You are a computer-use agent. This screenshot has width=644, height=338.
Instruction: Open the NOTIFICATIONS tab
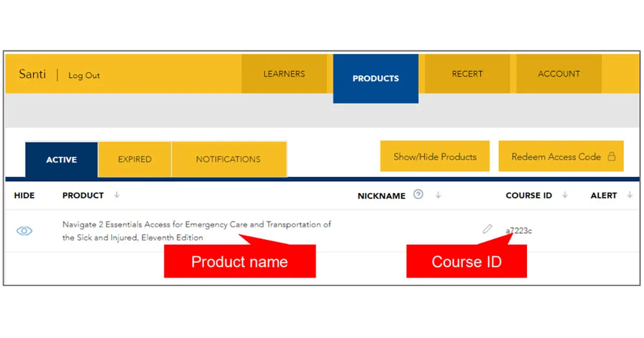pyautogui.click(x=229, y=159)
